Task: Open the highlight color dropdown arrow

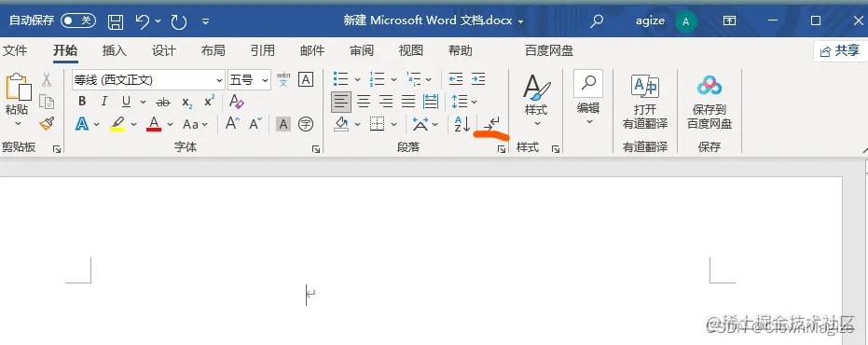Action: pos(133,125)
